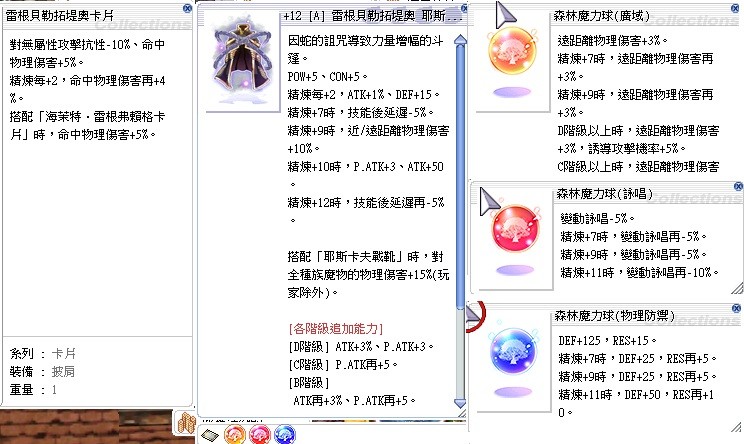Click the stacked coins icon near the bottom
The height and width of the screenshot is (444, 744).
pyautogui.click(x=186, y=422)
